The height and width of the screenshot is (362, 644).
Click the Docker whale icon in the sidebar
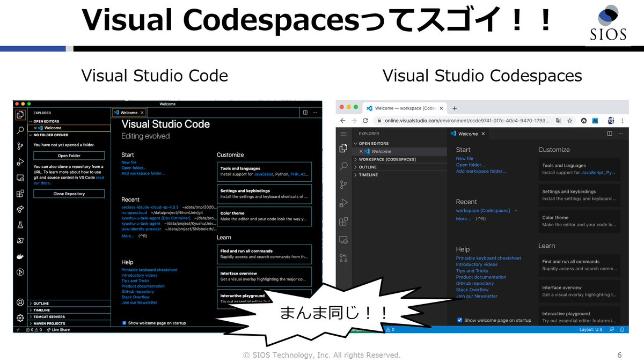pyautogui.click(x=20, y=256)
